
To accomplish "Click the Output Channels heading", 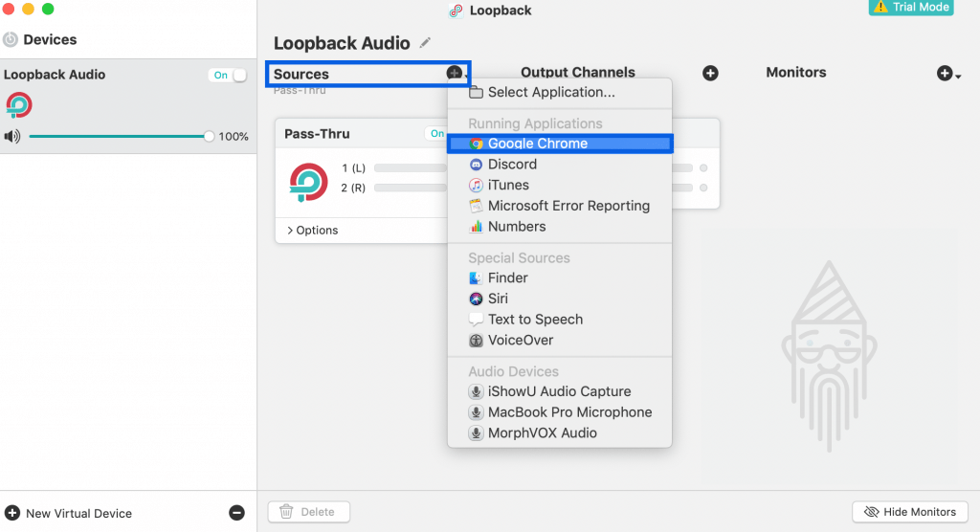I will 577,73.
